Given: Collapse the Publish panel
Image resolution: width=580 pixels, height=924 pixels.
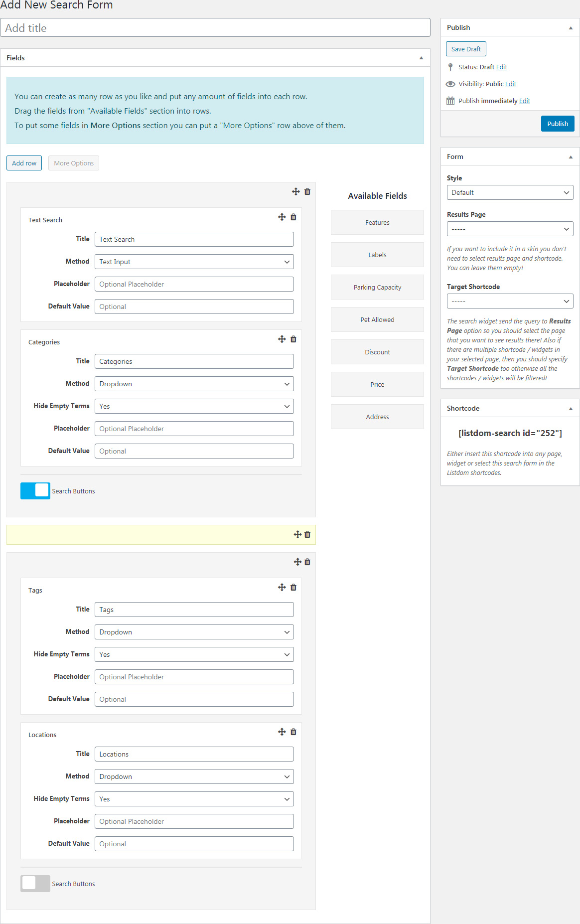Looking at the screenshot, I should (571, 28).
